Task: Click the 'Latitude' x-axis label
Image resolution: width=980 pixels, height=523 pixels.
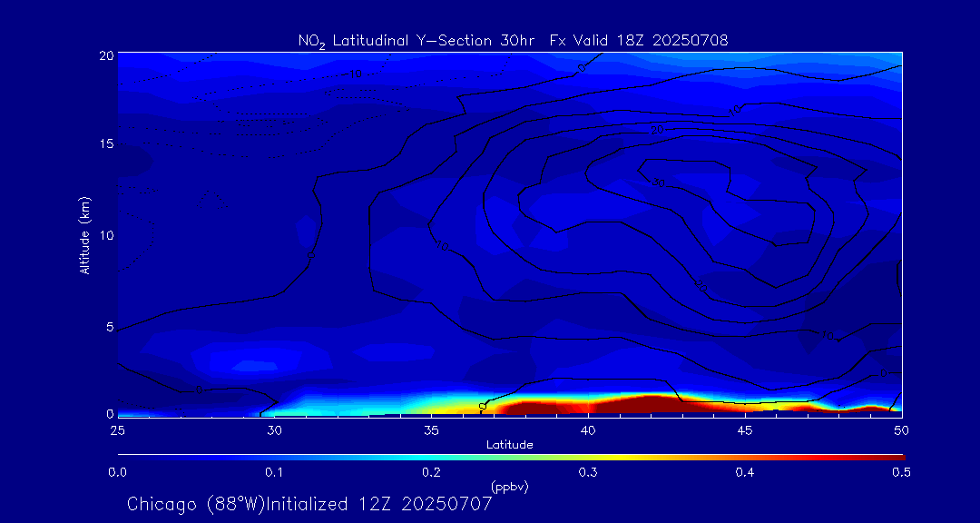Action: [510, 445]
